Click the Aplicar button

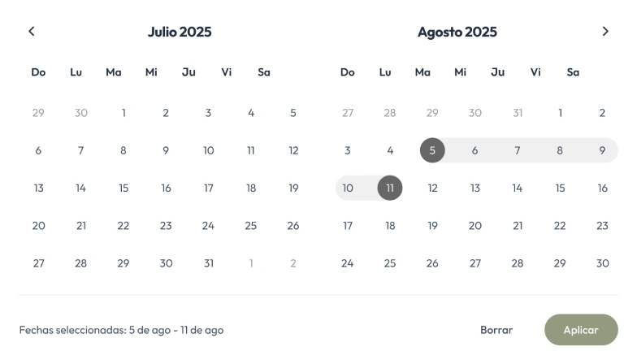(581, 330)
